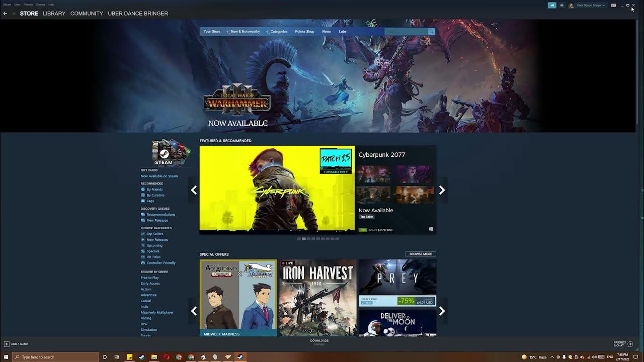Click the VR Titles sidebar icon
Image resolution: width=644 pixels, height=362 pixels.
[143, 257]
